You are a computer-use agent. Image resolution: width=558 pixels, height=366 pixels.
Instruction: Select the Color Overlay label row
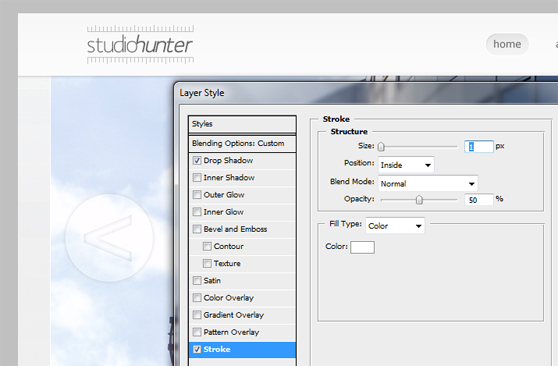[242, 298]
